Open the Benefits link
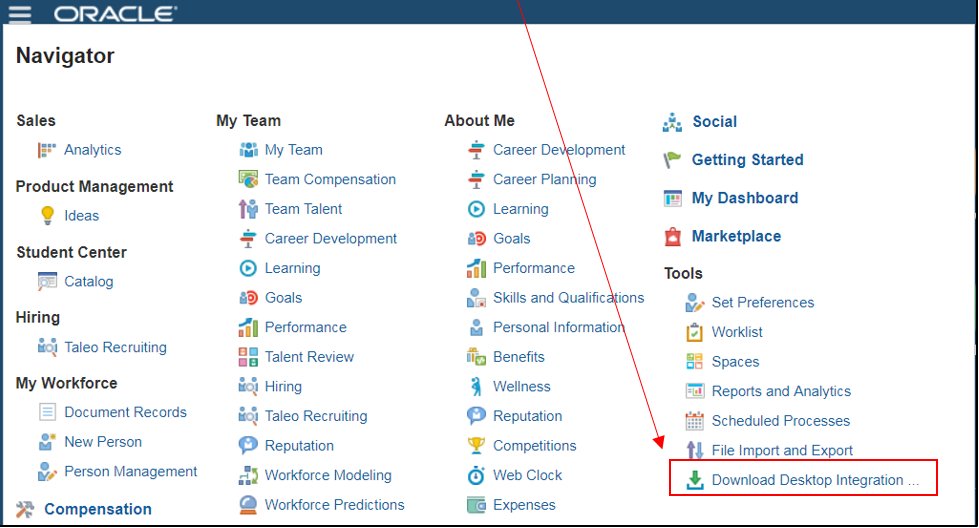This screenshot has height=528, width=979. pos(518,357)
